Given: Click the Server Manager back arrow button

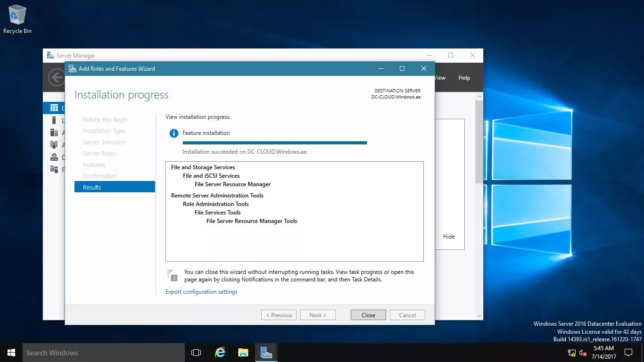Looking at the screenshot, I should coord(57,78).
